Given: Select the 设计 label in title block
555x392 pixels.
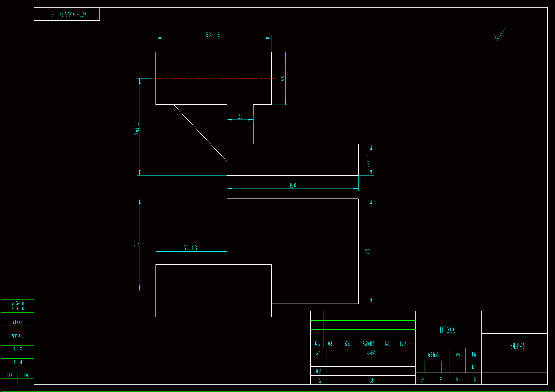Looking at the screenshot, I should click(x=318, y=353).
